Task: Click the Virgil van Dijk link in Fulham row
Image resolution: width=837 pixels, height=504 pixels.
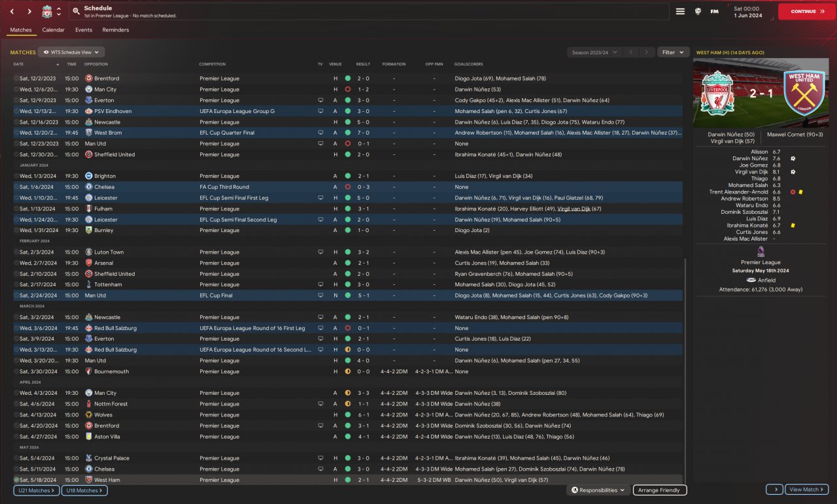Action: tap(574, 209)
